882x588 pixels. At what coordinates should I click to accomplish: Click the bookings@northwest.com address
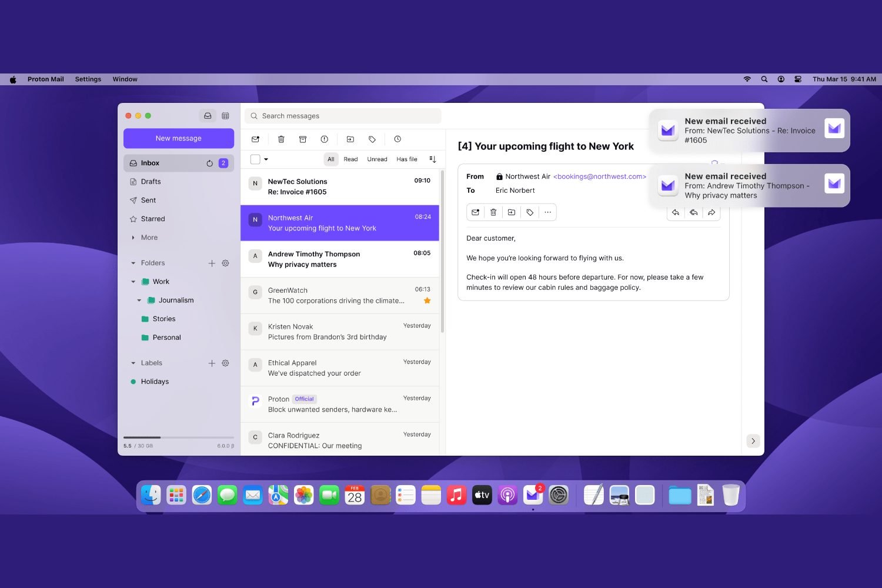[x=600, y=176]
